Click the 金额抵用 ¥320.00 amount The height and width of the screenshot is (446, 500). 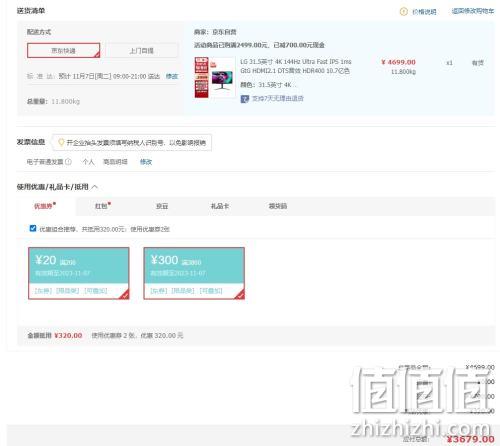(x=68, y=335)
